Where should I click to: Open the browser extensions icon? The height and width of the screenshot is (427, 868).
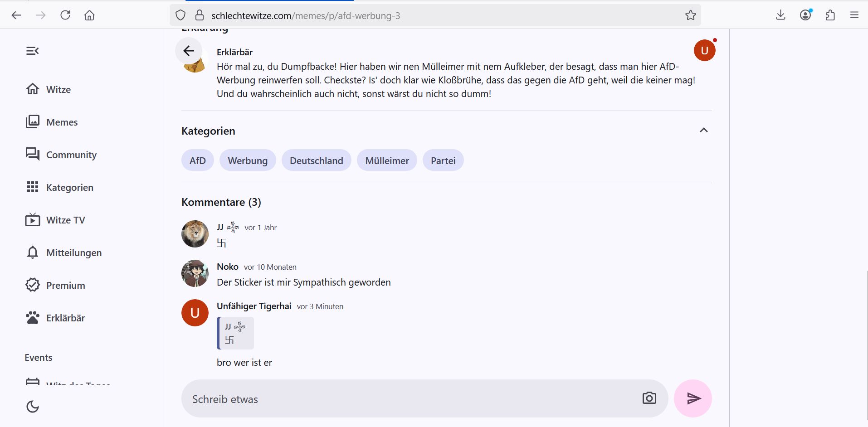pos(830,15)
